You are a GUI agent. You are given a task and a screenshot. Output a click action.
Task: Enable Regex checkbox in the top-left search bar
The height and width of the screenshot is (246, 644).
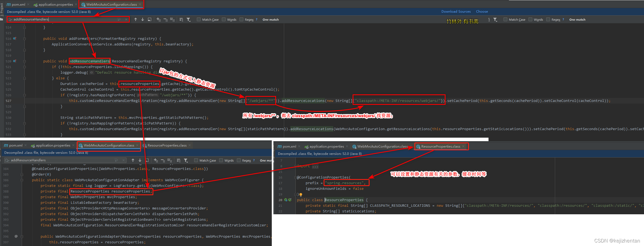tap(241, 19)
